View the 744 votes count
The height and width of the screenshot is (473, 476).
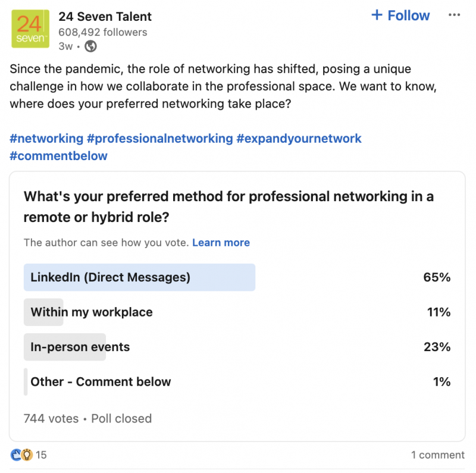click(x=51, y=419)
